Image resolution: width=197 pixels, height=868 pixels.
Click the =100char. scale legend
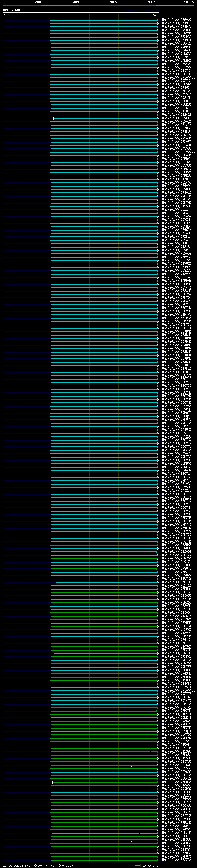(x=147, y=866)
